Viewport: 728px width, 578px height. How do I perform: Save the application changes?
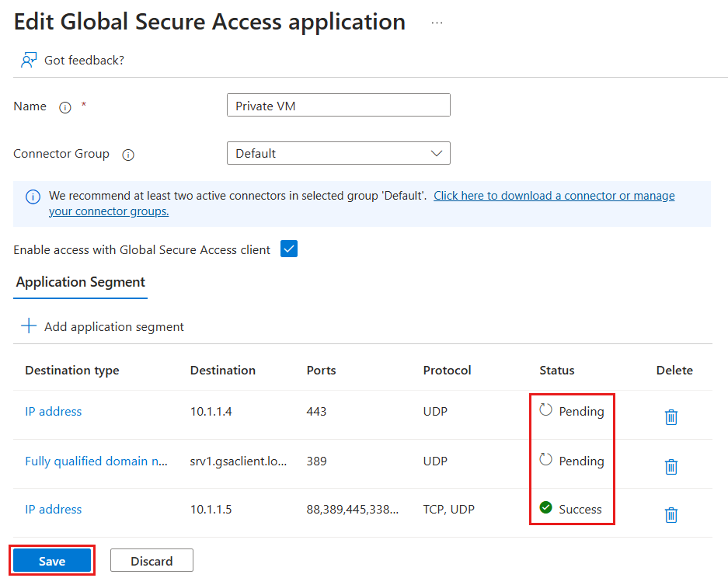(52, 561)
